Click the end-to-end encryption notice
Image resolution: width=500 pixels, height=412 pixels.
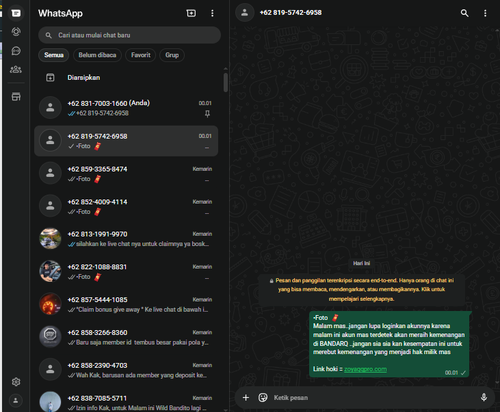(x=362, y=289)
